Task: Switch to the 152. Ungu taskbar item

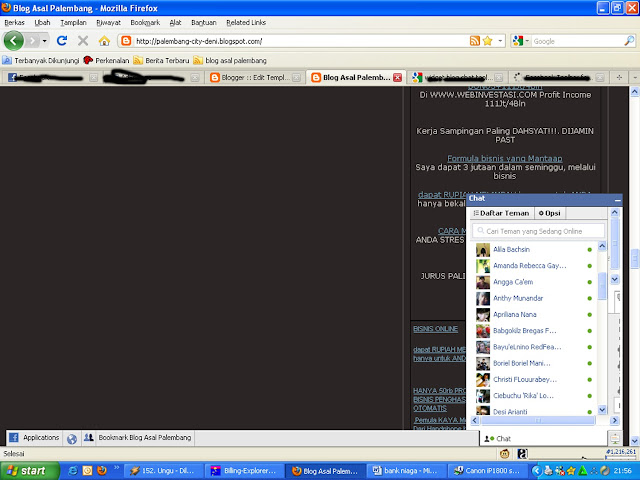Action: (163, 471)
